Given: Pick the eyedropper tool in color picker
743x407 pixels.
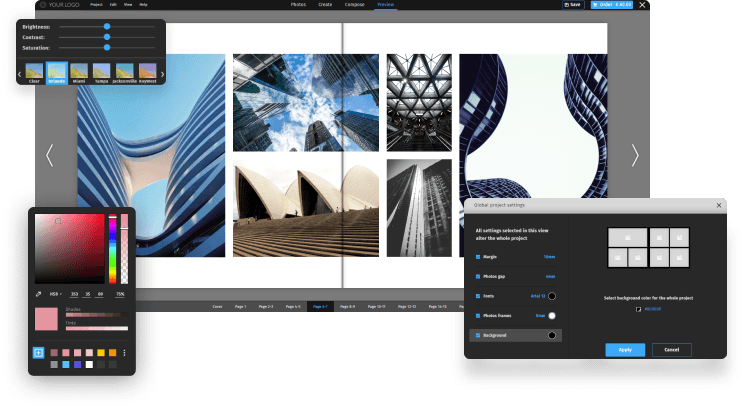Looking at the screenshot, I should 38,294.
